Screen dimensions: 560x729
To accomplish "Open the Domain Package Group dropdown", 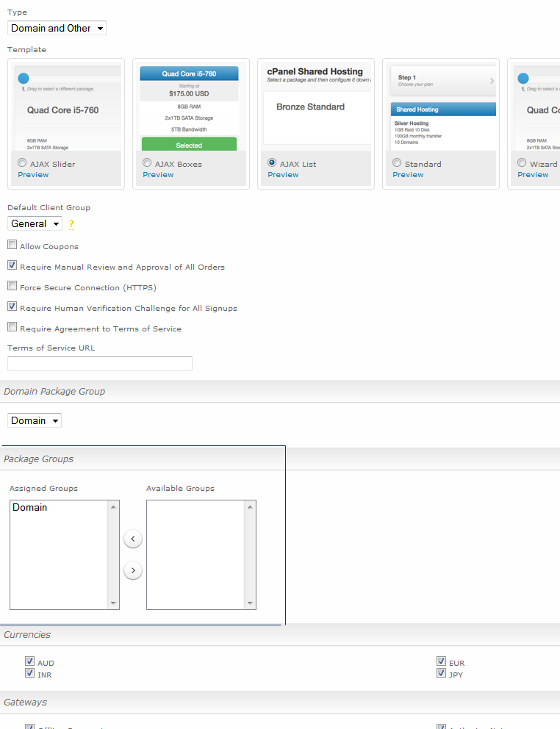I will (35, 420).
